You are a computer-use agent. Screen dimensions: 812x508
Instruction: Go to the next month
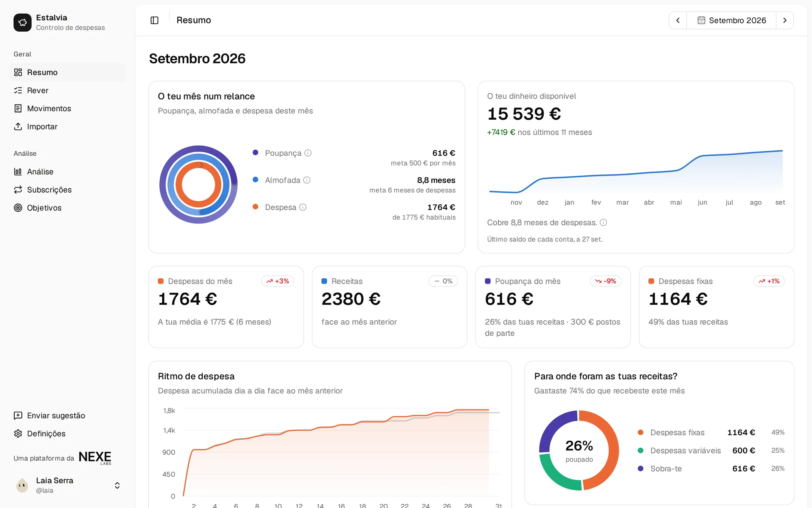pos(785,20)
